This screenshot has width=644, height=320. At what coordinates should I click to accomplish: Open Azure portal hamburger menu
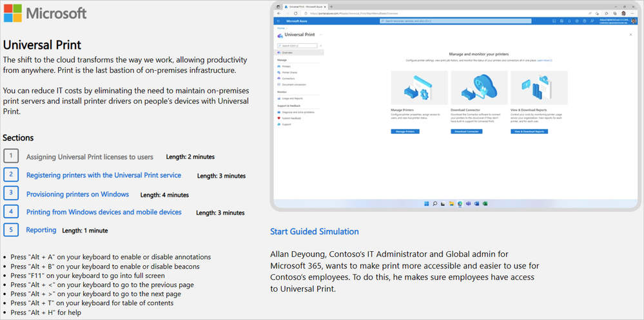(278, 21)
